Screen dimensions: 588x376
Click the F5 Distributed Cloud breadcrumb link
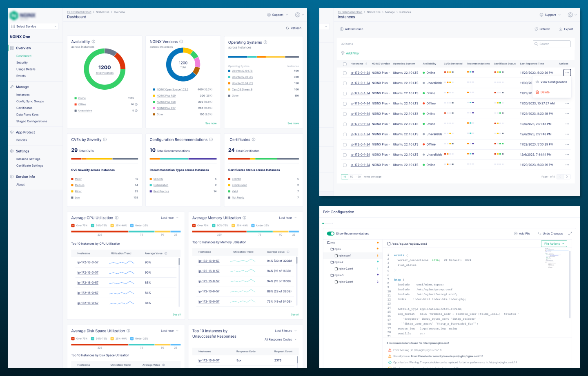pos(79,12)
